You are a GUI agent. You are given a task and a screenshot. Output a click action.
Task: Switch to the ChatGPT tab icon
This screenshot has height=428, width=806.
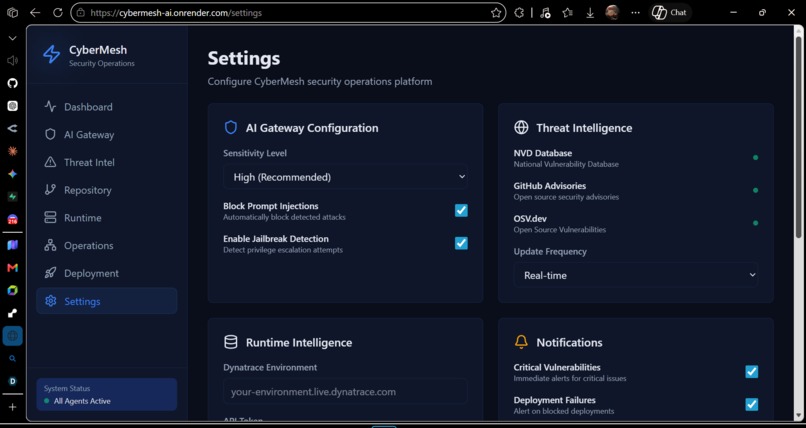(x=12, y=106)
